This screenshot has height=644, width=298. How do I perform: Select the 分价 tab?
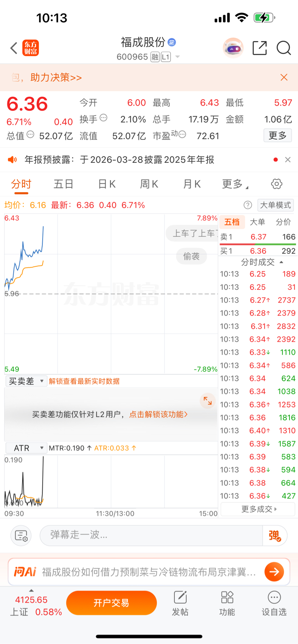[283, 222]
